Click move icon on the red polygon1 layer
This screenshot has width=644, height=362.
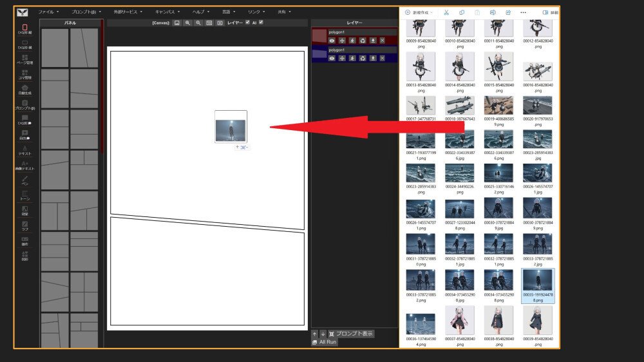(342, 41)
